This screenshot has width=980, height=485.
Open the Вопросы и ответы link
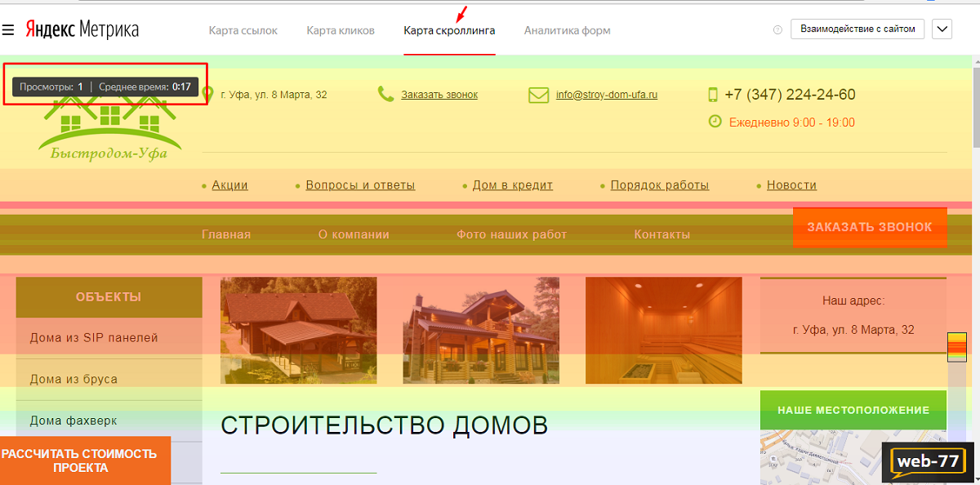(x=360, y=185)
